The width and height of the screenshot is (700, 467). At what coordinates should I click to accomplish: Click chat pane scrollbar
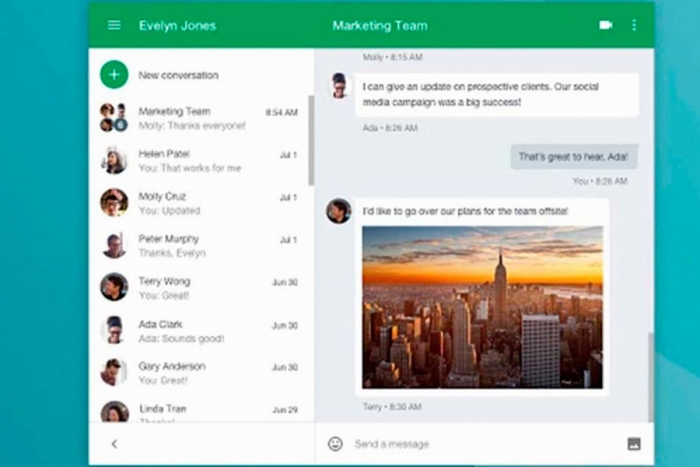(x=651, y=376)
